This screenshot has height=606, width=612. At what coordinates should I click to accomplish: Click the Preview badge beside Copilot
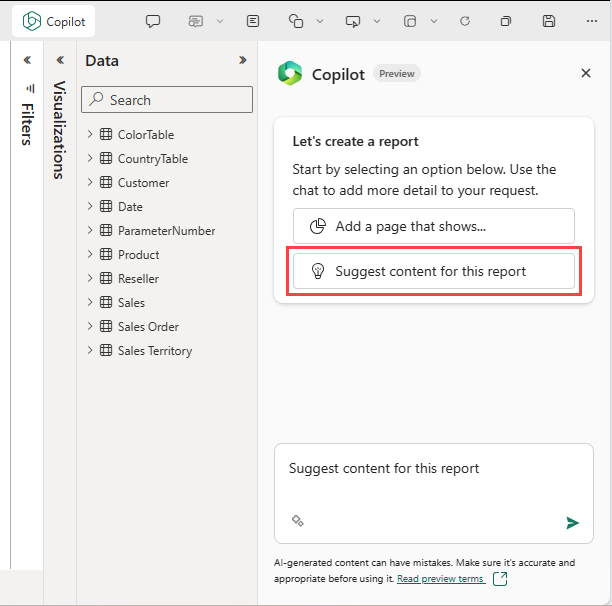point(397,73)
